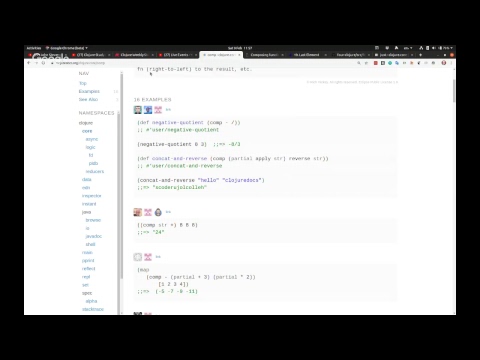This screenshot has height=360, width=480.
Task: Open the browse namespace link
Action: tap(93, 220)
